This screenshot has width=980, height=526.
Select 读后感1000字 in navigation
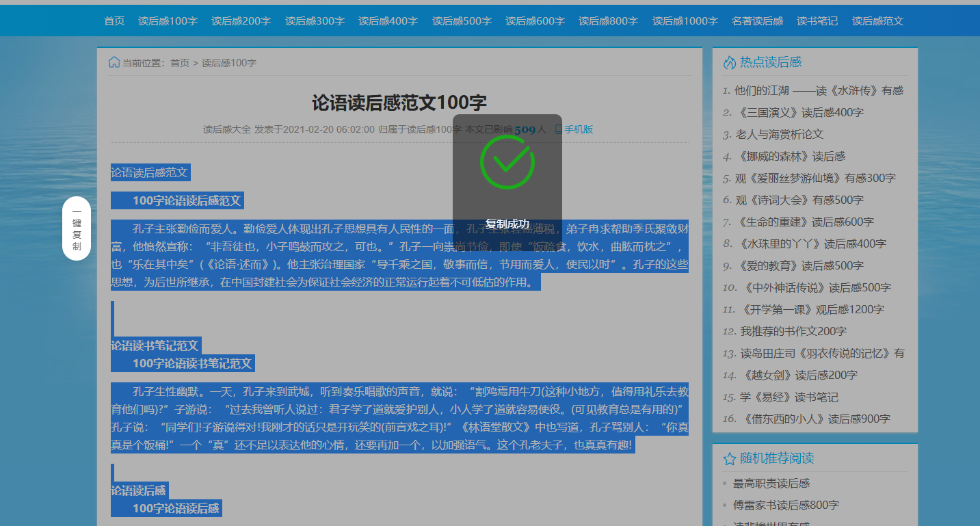685,21
